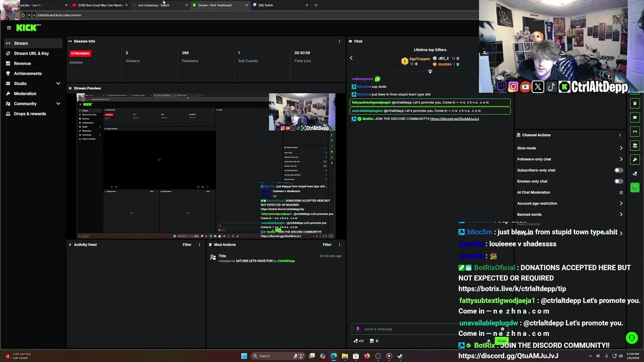Filter the Mod Actions list
This screenshot has width=644, height=362.
tap(327, 245)
